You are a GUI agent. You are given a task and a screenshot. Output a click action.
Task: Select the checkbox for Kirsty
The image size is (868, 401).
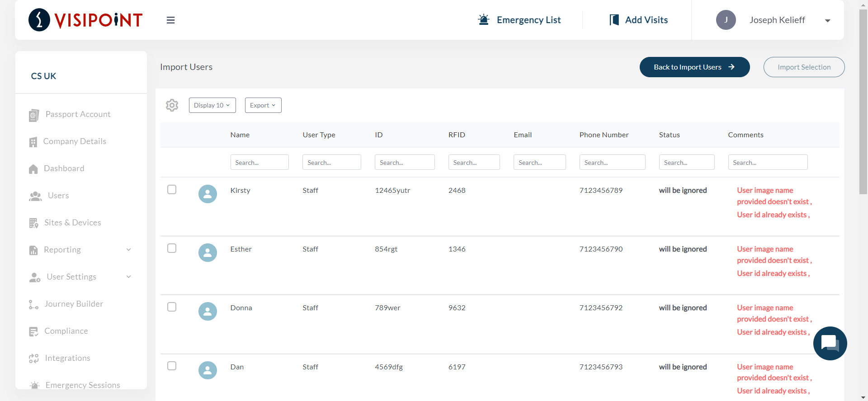172,189
